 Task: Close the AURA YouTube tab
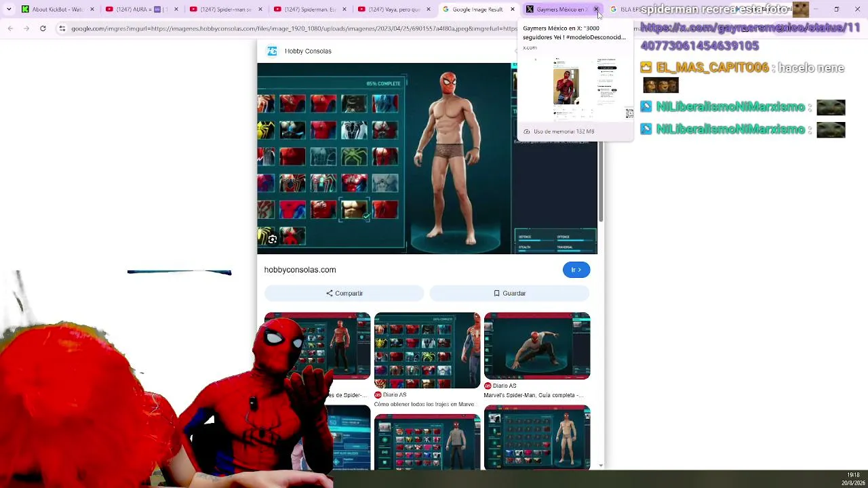176,9
